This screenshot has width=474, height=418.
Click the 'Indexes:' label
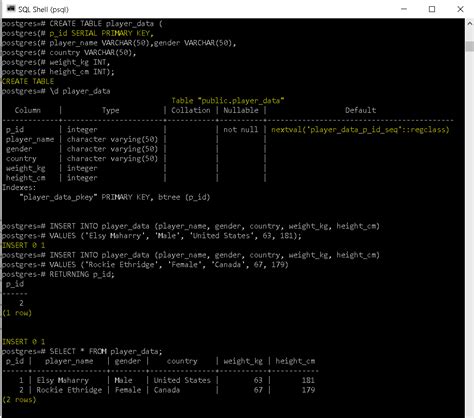[19, 188]
